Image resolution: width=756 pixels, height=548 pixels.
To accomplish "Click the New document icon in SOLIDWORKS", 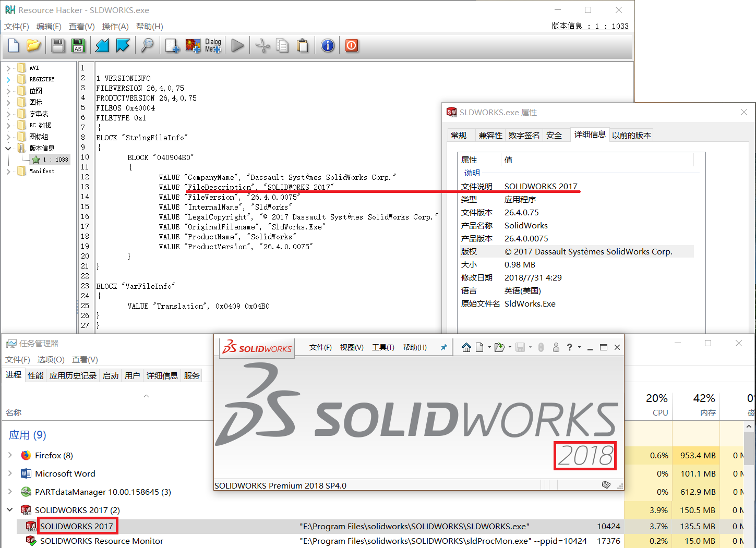I will 479,347.
